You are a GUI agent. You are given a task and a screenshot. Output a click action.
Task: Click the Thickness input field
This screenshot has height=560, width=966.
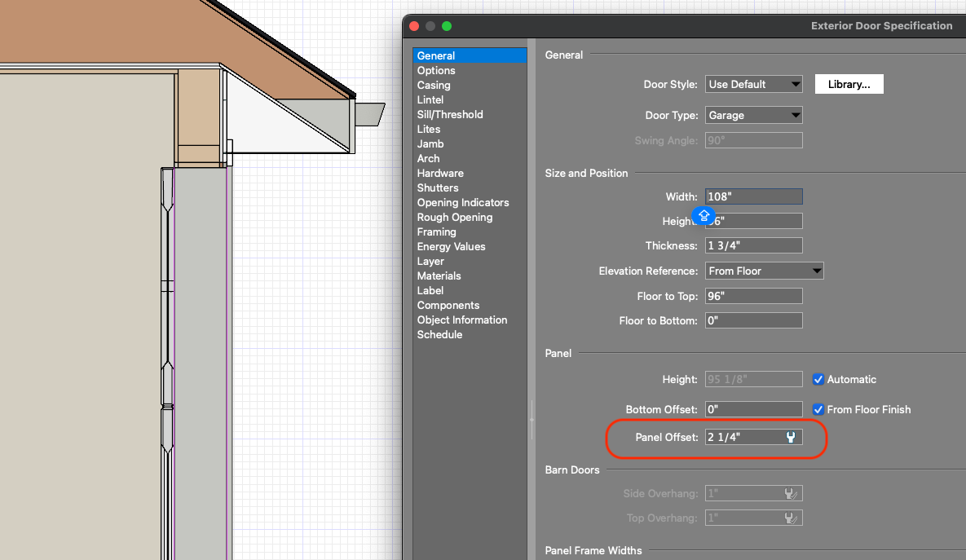point(753,245)
